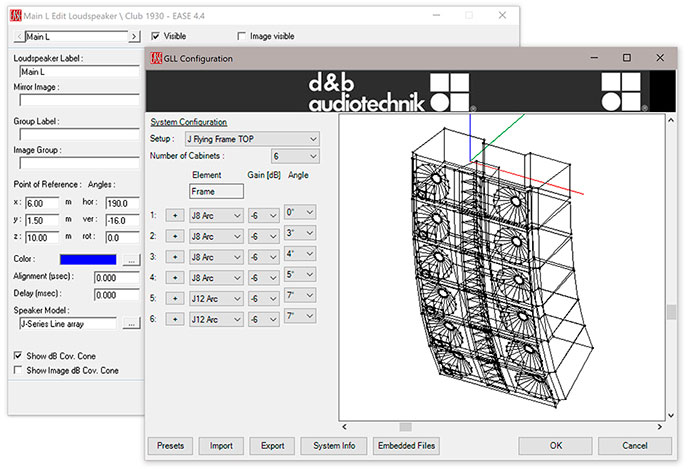Minimize the GLL Configuration window
This screenshot has height=469, width=690.
coord(594,58)
